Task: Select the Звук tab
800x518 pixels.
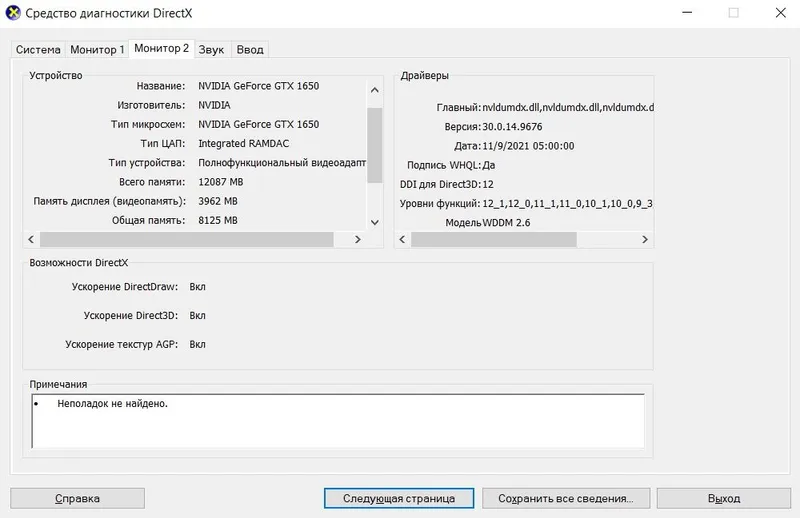Action: (x=211, y=50)
